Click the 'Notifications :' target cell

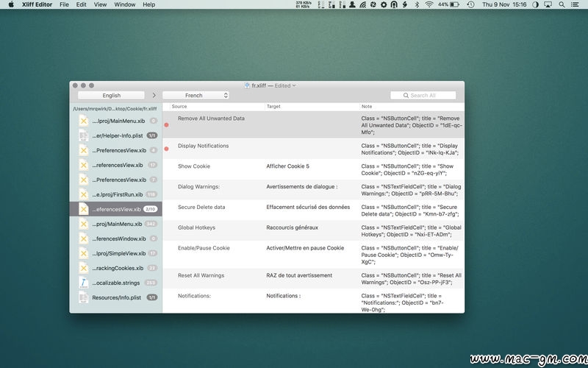[284, 296]
